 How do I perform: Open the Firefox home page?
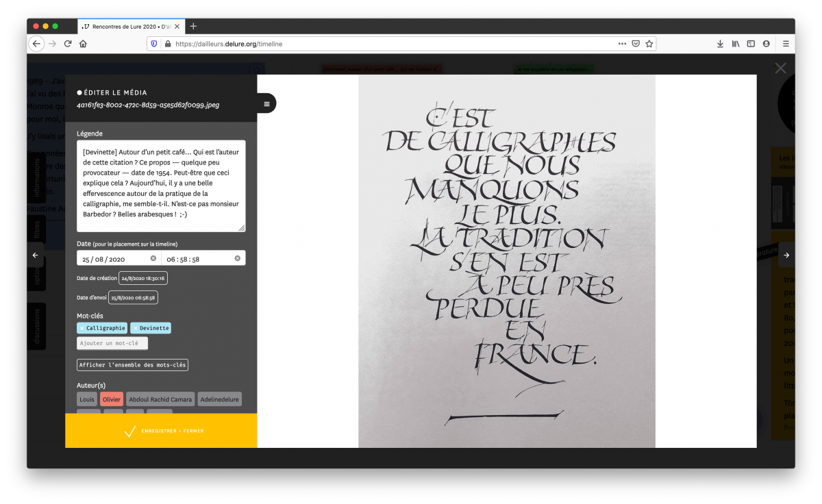(x=83, y=43)
